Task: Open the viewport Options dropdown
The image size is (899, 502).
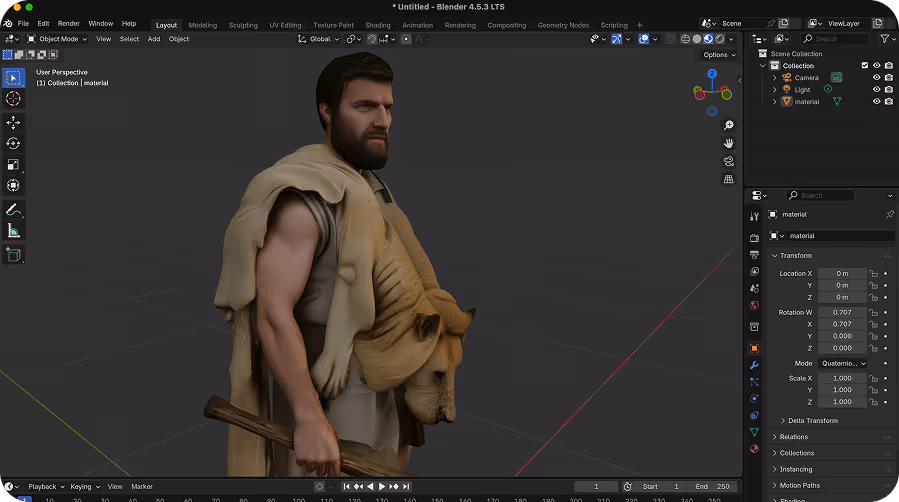Action: tap(719, 55)
